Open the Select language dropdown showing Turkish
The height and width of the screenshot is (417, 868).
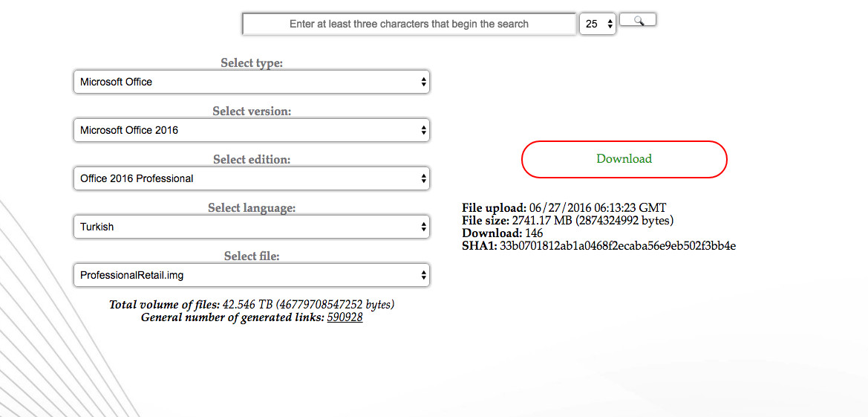click(252, 227)
